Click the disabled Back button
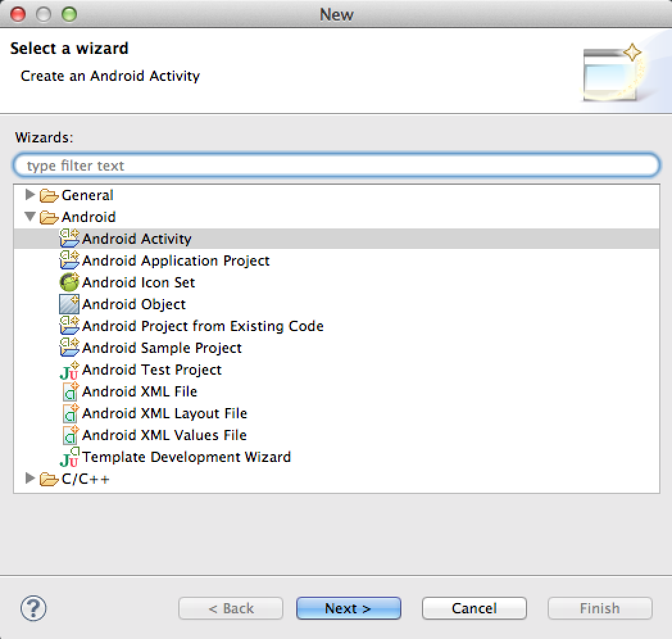 [231, 608]
